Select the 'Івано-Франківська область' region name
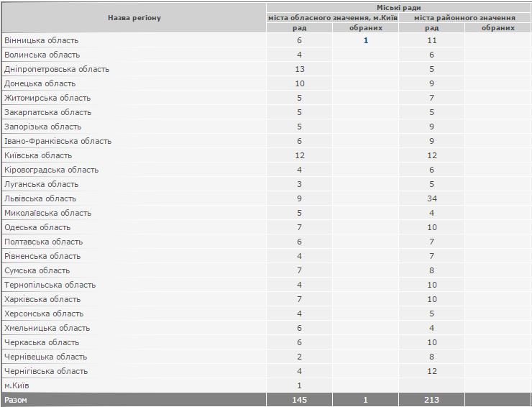This screenshot has height=407, width=532. tap(58, 141)
